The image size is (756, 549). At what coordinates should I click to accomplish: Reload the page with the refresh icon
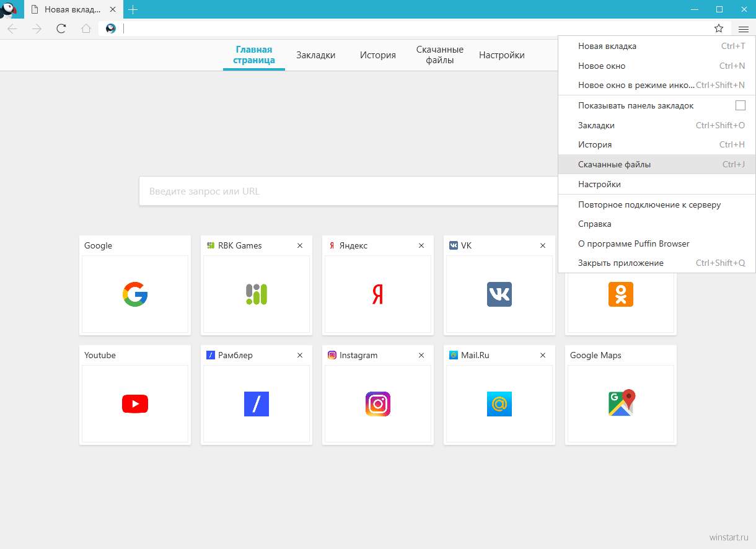[61, 29]
